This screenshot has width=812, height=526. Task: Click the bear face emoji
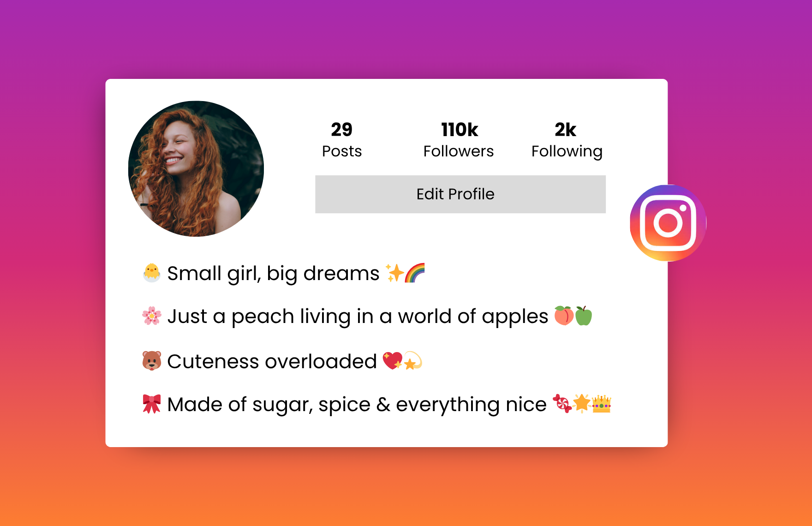[151, 361]
